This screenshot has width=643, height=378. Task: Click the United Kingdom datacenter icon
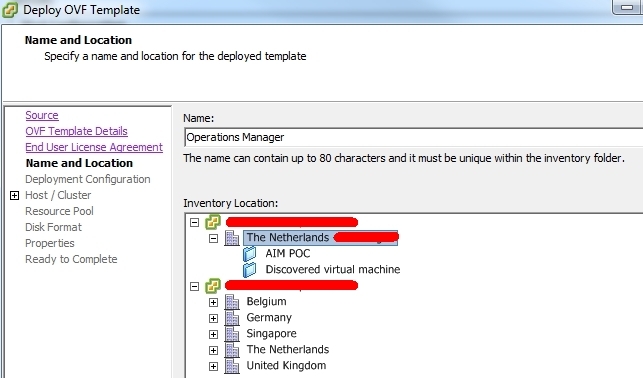pyautogui.click(x=232, y=366)
